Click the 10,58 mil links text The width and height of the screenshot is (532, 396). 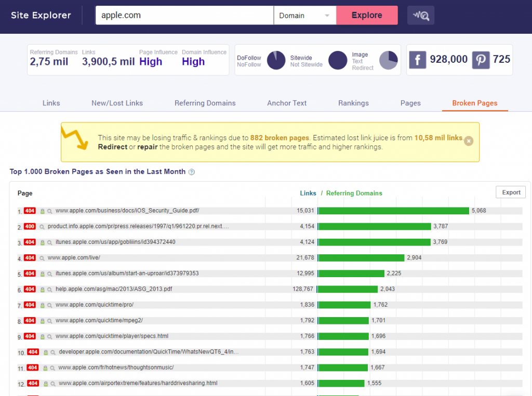438,138
